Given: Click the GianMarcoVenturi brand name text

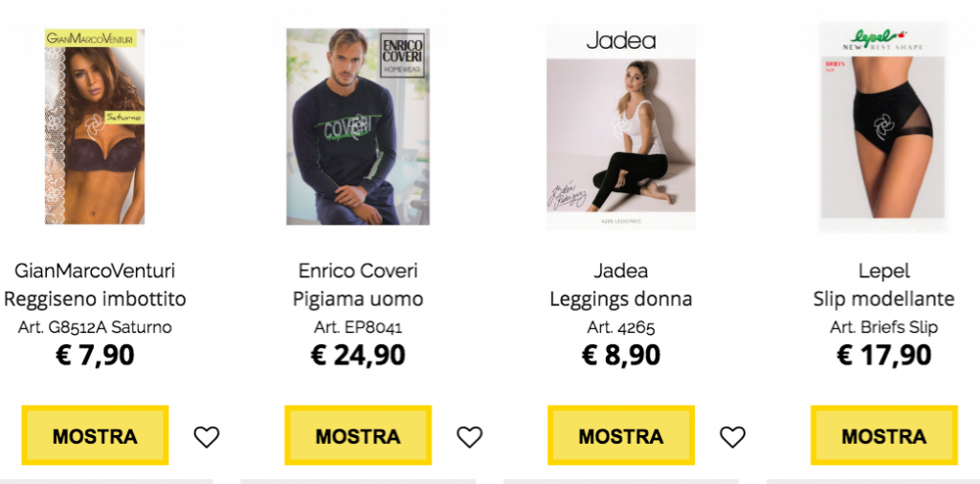Looking at the screenshot, I should point(95,271).
